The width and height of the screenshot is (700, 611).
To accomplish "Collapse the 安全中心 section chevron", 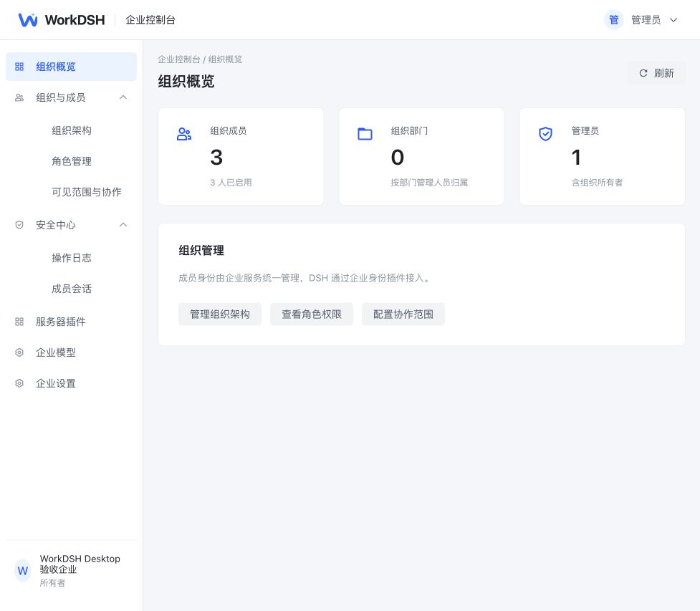I will [x=123, y=224].
